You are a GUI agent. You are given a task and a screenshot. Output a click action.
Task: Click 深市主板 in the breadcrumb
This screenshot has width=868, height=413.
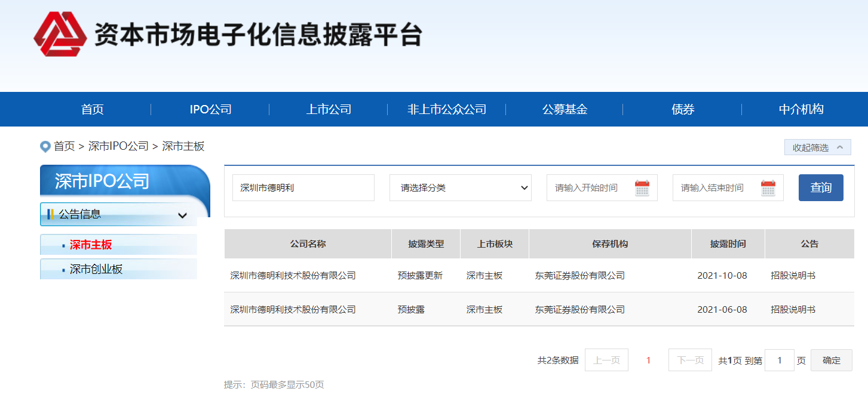coord(183,146)
